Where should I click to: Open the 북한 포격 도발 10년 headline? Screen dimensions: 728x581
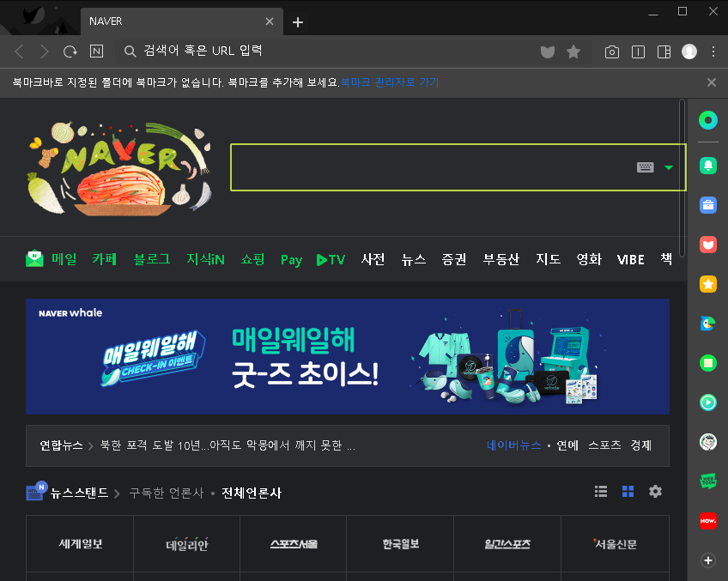click(x=227, y=445)
